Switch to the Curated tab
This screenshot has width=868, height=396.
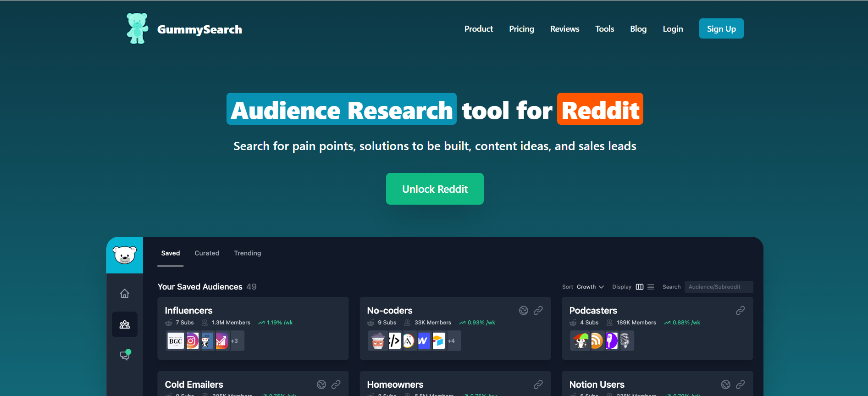click(207, 253)
